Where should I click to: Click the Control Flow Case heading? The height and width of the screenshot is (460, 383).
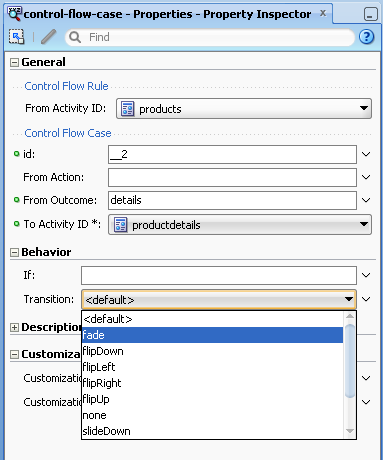[x=68, y=133]
